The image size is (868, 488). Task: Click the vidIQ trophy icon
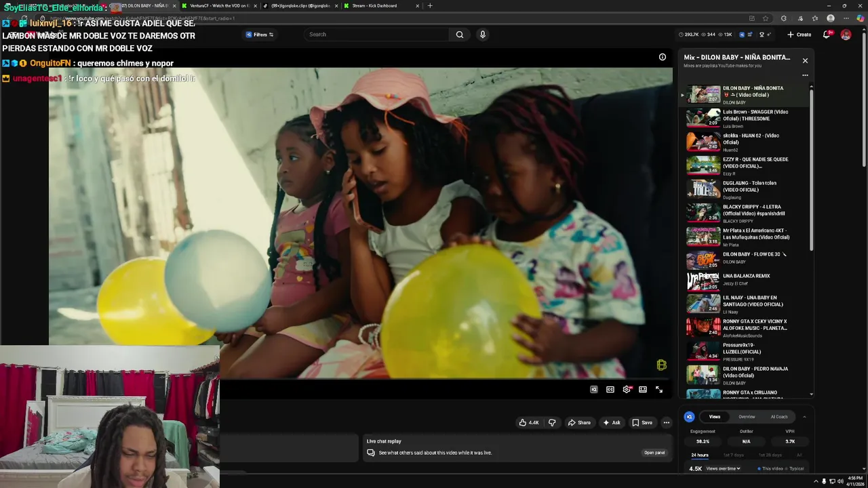tap(762, 35)
